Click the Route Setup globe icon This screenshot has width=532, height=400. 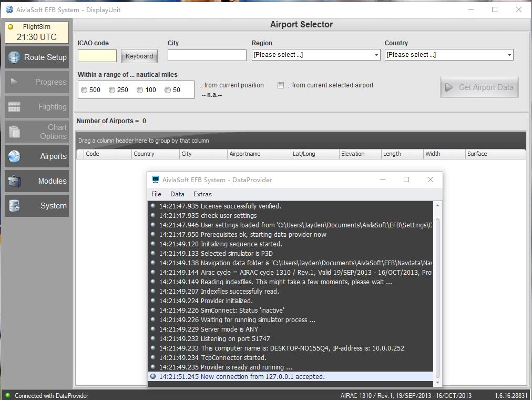click(x=14, y=57)
